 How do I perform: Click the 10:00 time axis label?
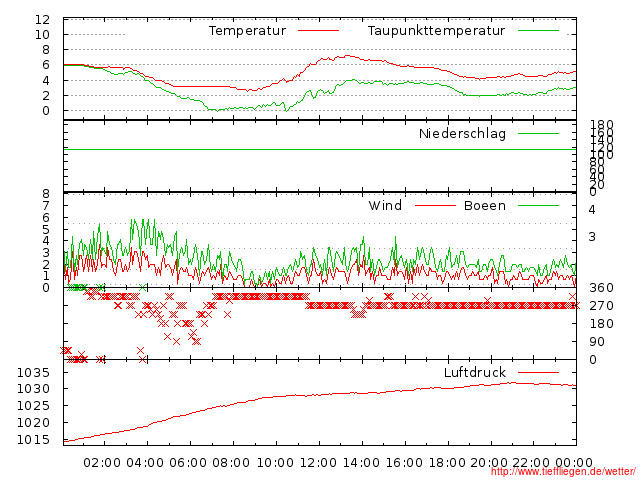point(275,463)
